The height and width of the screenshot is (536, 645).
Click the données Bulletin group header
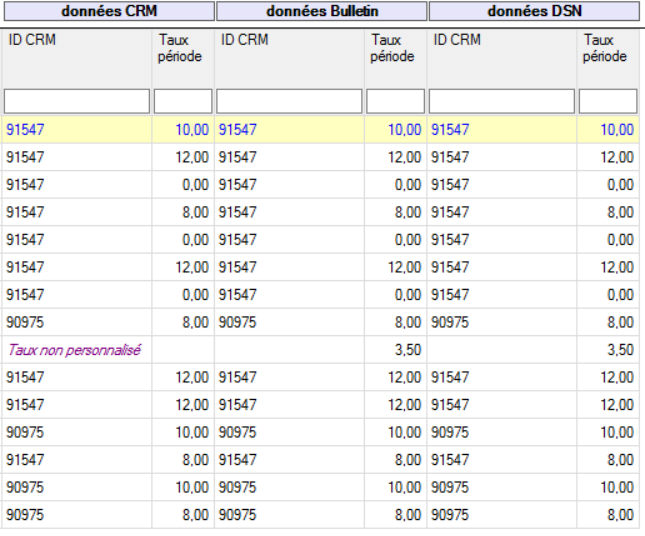(322, 11)
